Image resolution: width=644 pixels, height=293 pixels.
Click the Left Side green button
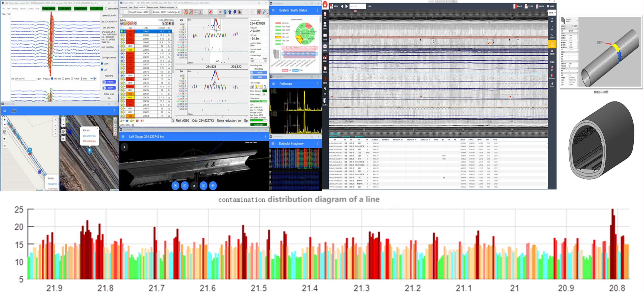click(65, 8)
